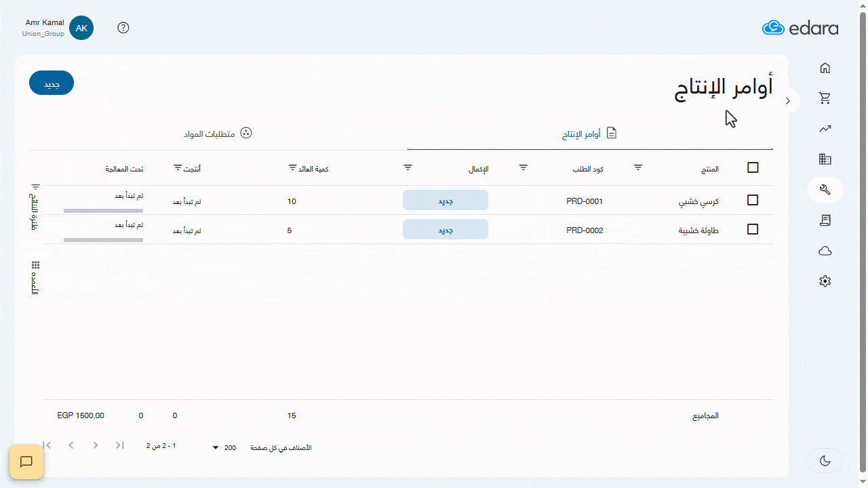The image size is (868, 488).
Task: Go to the last page arrow
Action: (x=120, y=445)
